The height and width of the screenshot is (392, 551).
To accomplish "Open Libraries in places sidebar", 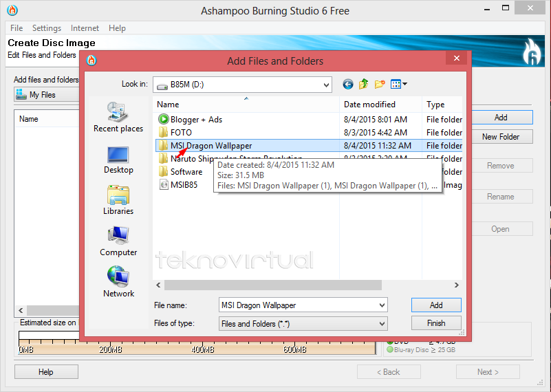I will click(x=118, y=200).
